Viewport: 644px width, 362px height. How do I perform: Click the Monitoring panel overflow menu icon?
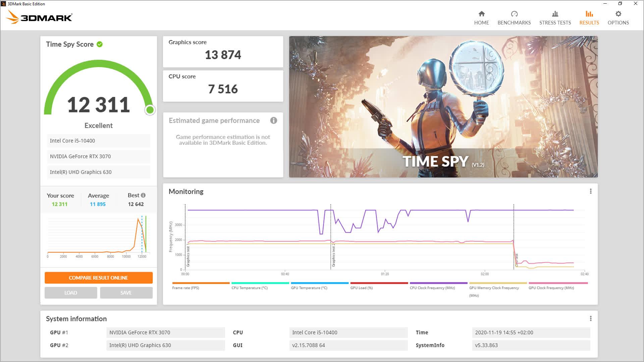591,191
